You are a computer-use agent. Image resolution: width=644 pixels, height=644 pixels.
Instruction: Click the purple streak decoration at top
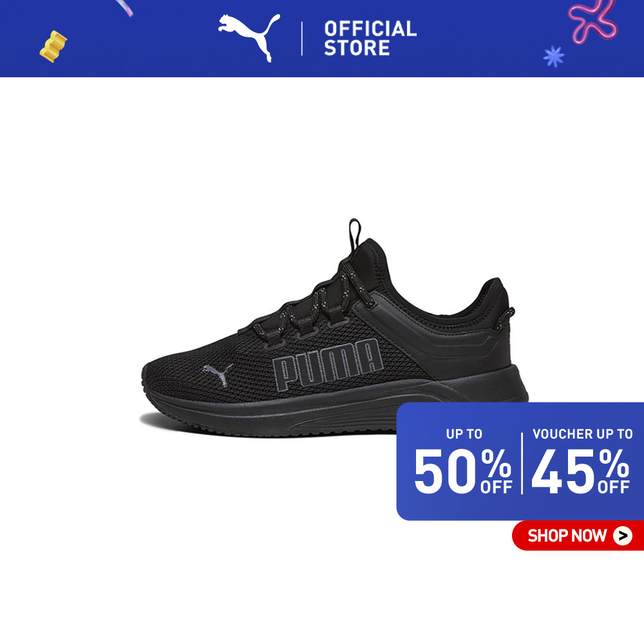click(x=124, y=8)
